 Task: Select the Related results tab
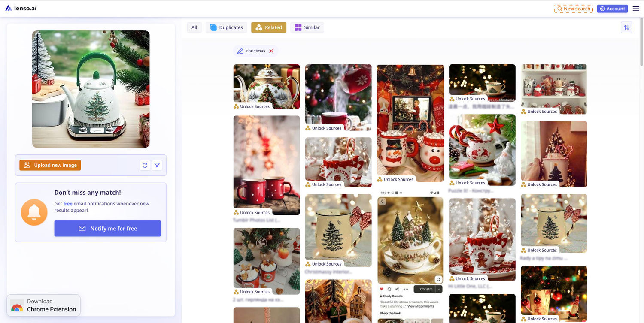(269, 27)
